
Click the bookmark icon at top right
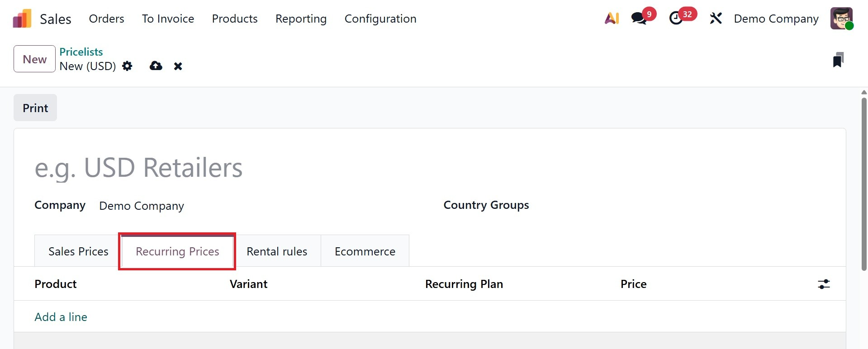pos(838,60)
